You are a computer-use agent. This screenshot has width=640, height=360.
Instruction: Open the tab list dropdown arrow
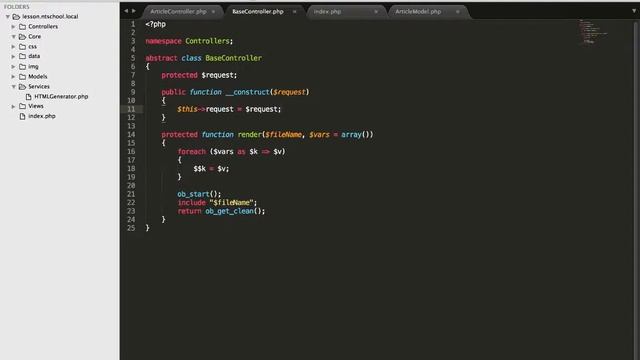634,11
